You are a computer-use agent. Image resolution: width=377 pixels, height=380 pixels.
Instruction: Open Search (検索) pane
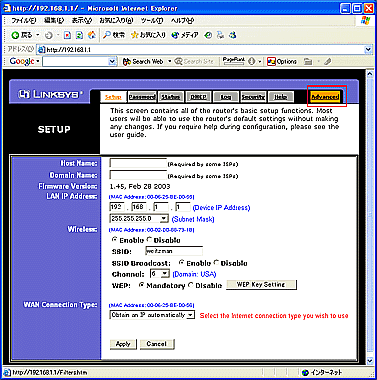(114, 35)
